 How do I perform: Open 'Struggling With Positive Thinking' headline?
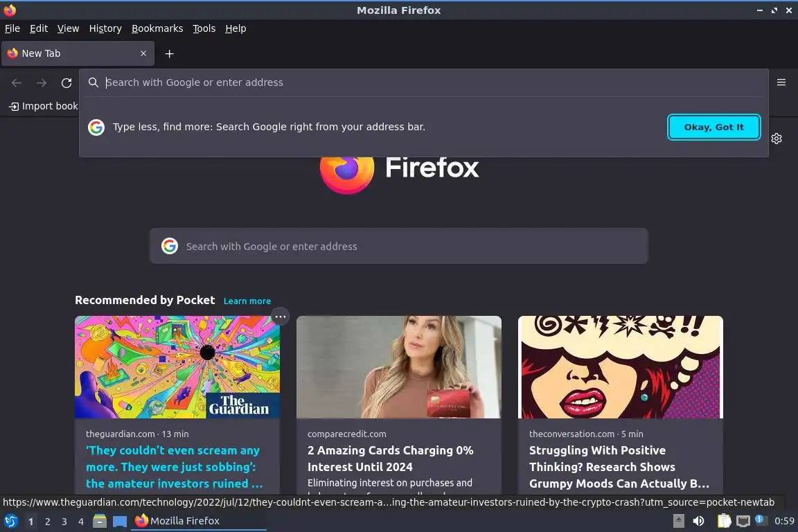619,467
